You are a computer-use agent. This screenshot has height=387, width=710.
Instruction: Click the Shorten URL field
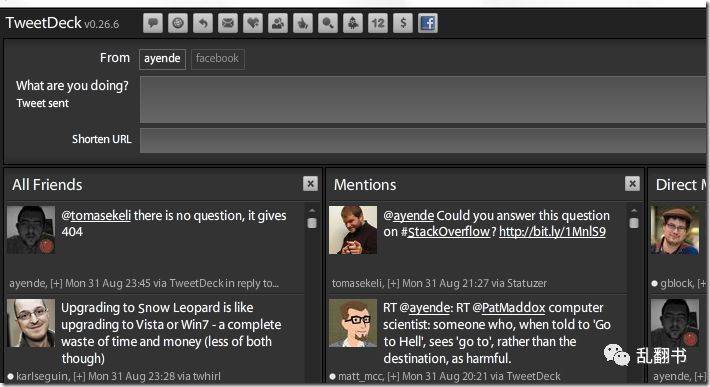(x=423, y=140)
